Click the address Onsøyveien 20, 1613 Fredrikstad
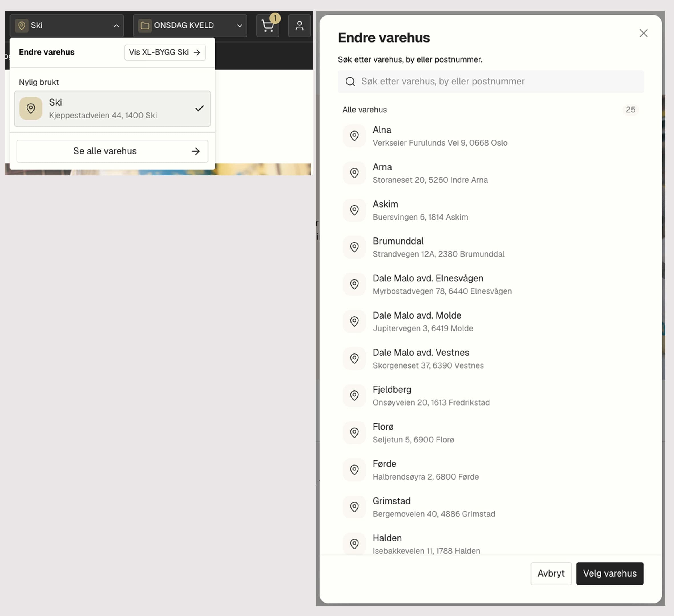The height and width of the screenshot is (616, 674). [x=431, y=403]
